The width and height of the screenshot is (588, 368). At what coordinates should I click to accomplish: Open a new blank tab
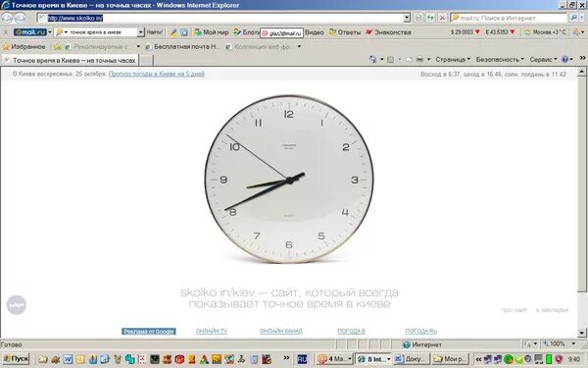click(147, 60)
